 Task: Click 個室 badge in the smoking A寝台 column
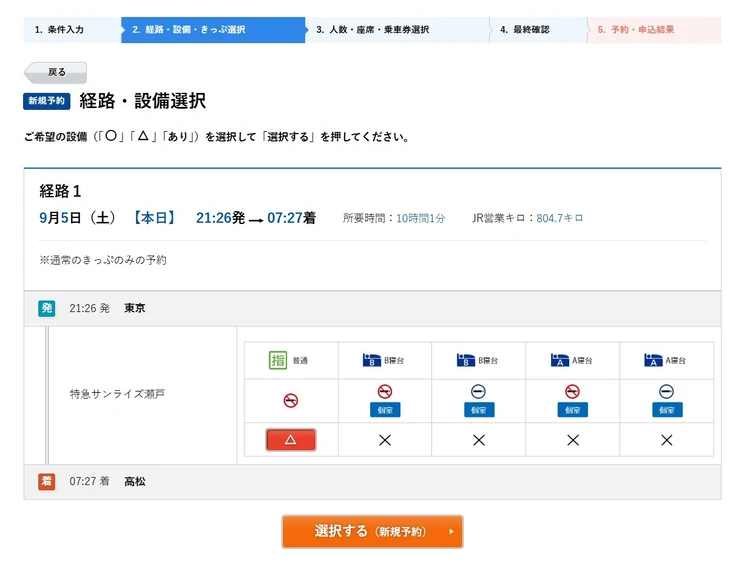click(x=667, y=410)
